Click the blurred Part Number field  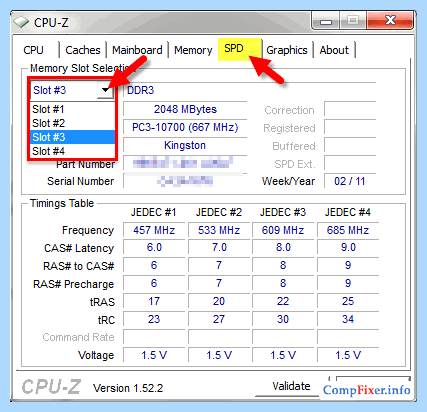[x=185, y=163]
